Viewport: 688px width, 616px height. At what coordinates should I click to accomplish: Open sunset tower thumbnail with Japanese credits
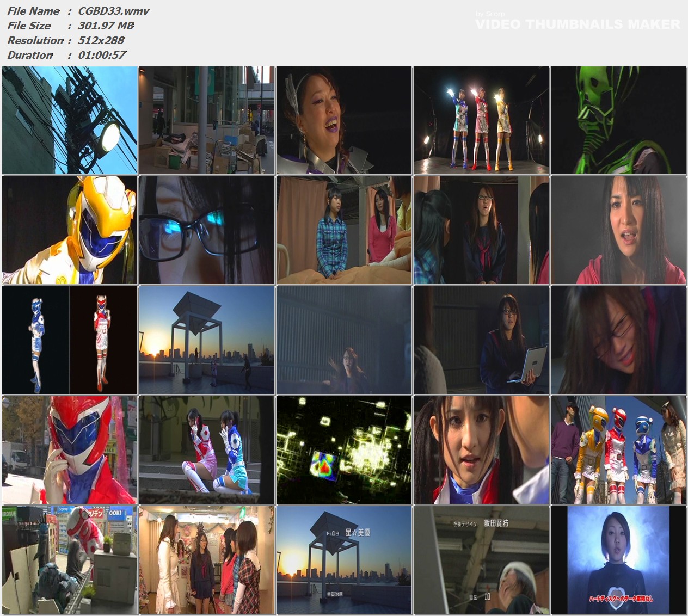click(x=344, y=560)
